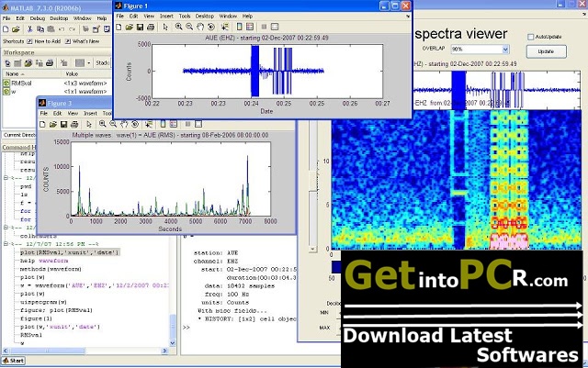Open View menu in Figure 3
The height and width of the screenshot is (368, 588).
click(x=73, y=113)
